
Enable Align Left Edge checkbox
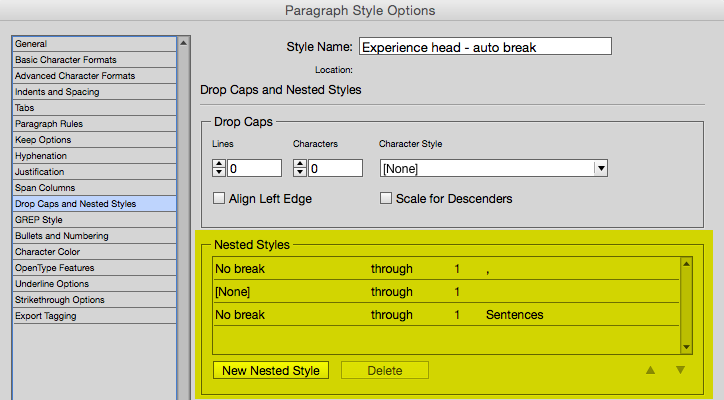(x=218, y=199)
